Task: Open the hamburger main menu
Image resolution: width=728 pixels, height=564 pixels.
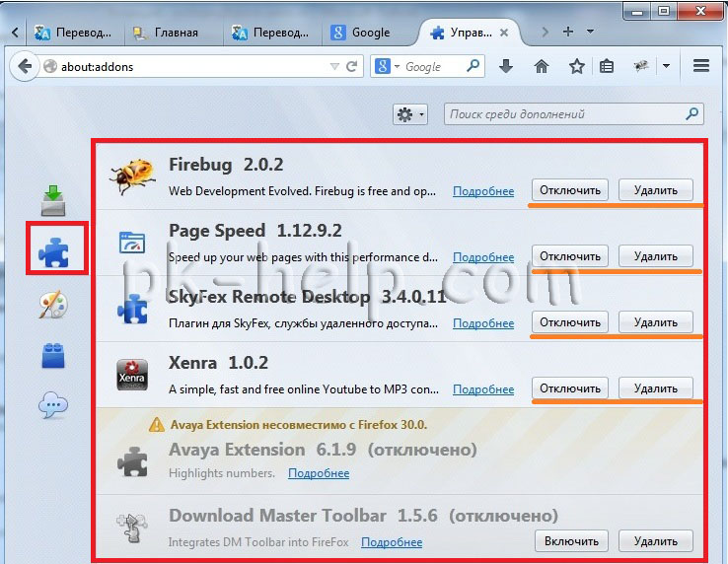Action: [701, 66]
